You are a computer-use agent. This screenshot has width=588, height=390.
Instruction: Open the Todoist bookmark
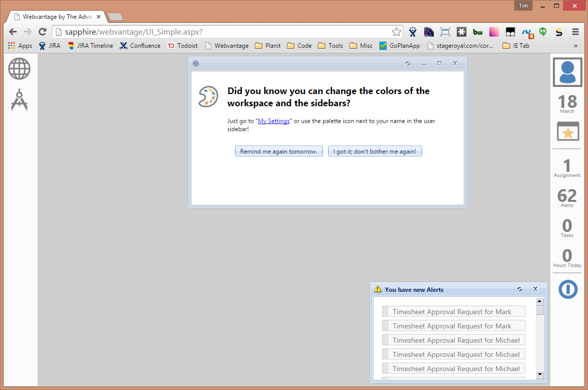183,45
